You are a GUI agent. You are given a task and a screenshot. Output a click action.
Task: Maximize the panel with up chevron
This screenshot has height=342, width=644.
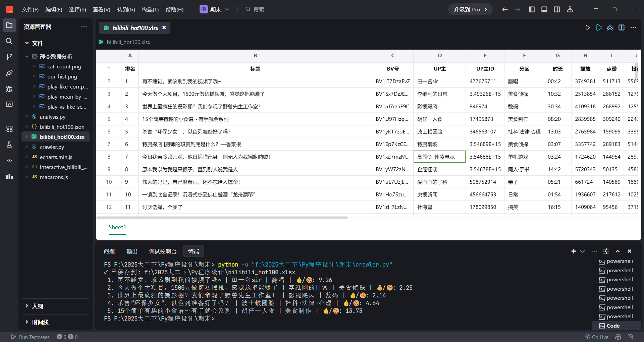(618, 251)
